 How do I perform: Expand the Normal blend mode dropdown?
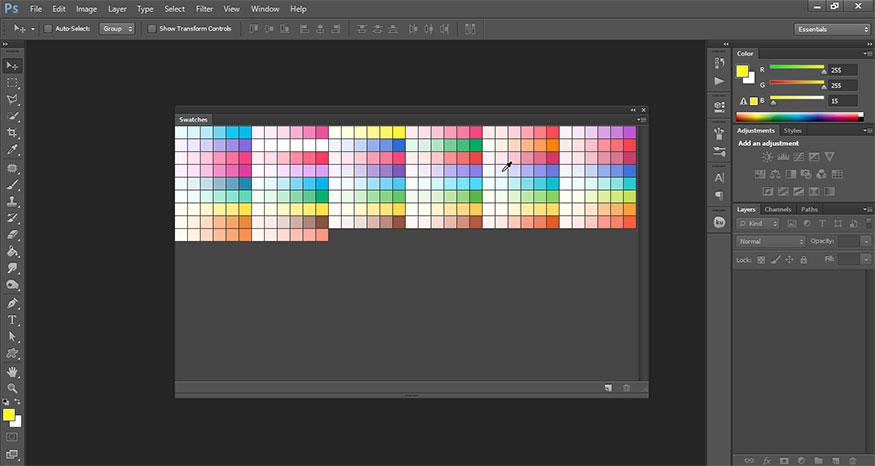tap(770, 241)
